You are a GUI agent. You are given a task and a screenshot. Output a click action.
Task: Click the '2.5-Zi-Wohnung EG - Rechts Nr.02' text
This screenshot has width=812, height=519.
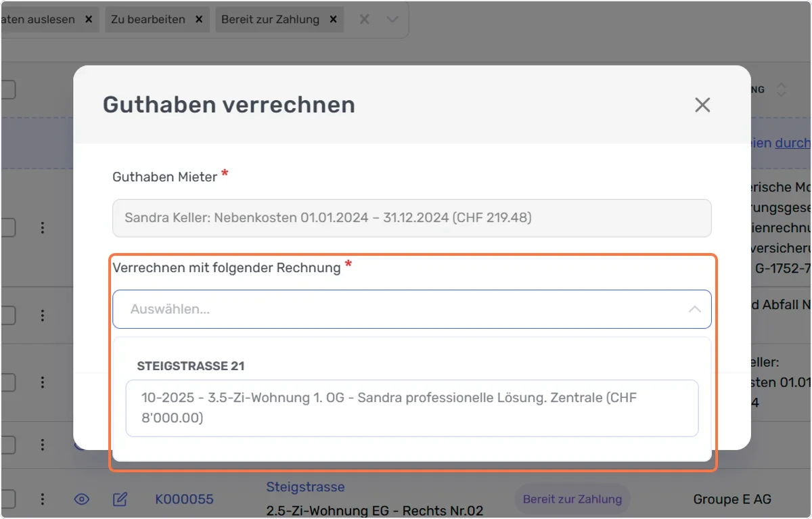[375, 511]
